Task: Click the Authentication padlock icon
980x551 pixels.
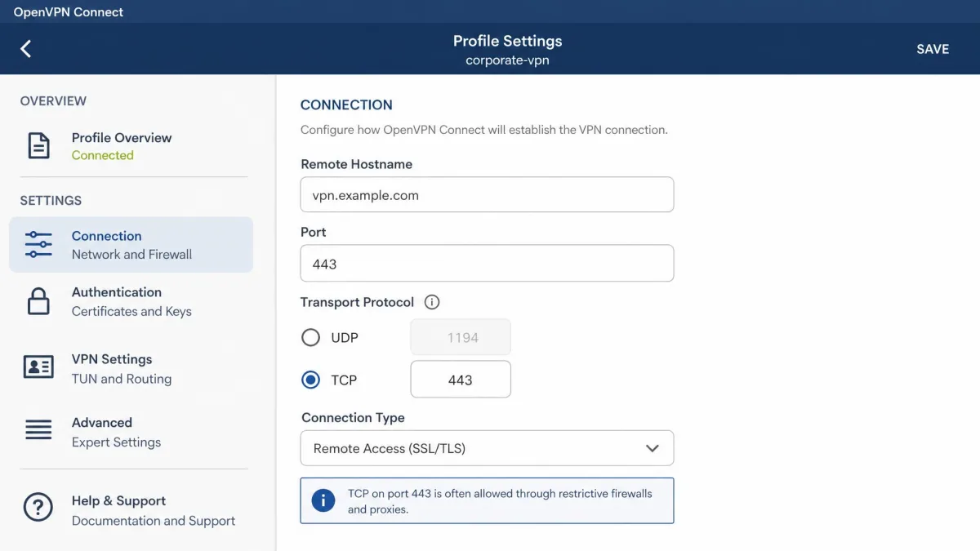Action: click(x=38, y=301)
